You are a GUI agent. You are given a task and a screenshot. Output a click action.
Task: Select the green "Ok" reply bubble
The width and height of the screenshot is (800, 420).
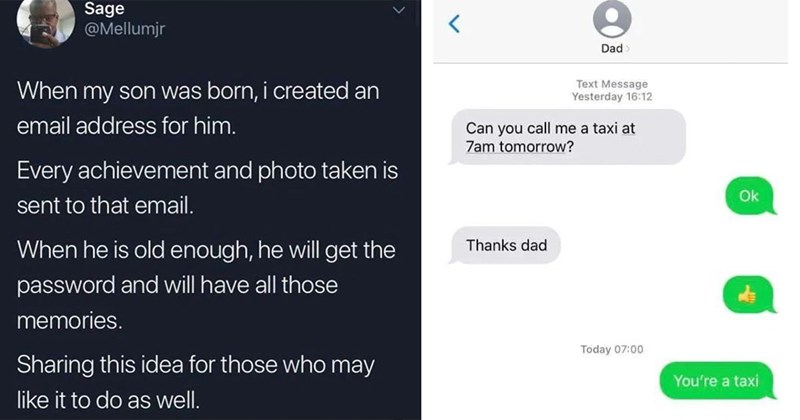tap(749, 196)
